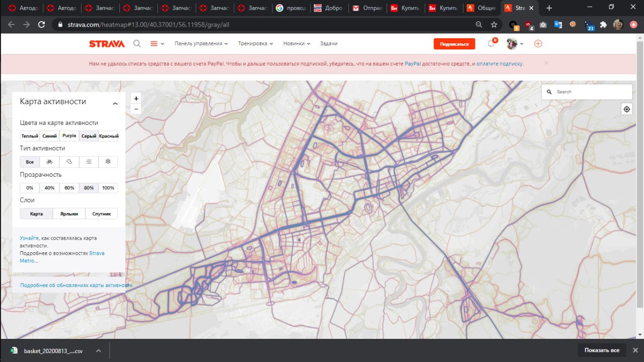Open the camera screenshot extension
Image resolution: width=644 pixels, height=362 pixels.
coord(543,24)
